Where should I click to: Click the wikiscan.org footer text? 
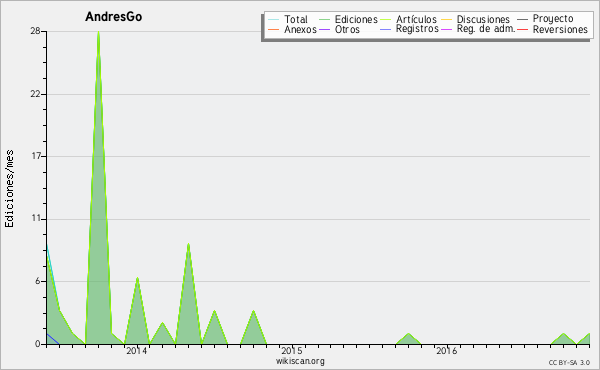[300, 361]
